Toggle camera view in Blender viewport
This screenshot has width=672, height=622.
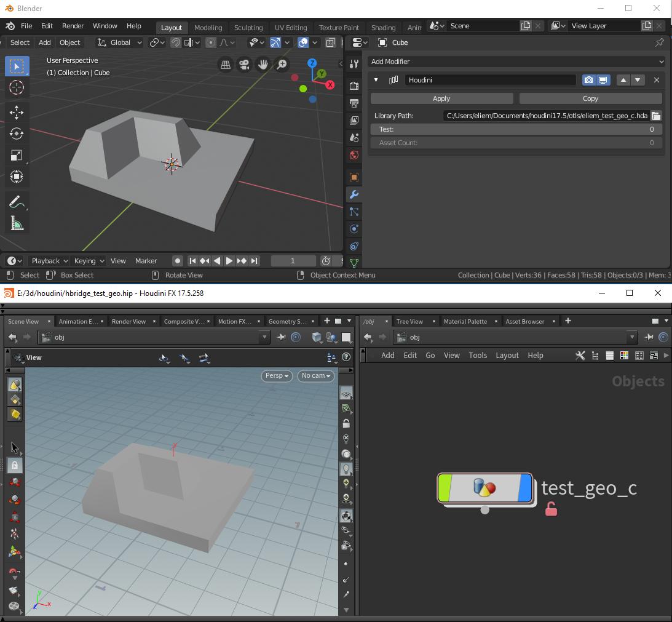(x=244, y=65)
